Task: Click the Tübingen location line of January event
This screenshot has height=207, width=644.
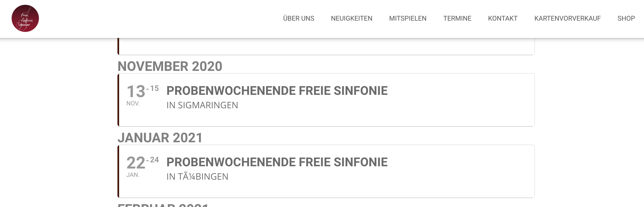Action: pos(197,177)
